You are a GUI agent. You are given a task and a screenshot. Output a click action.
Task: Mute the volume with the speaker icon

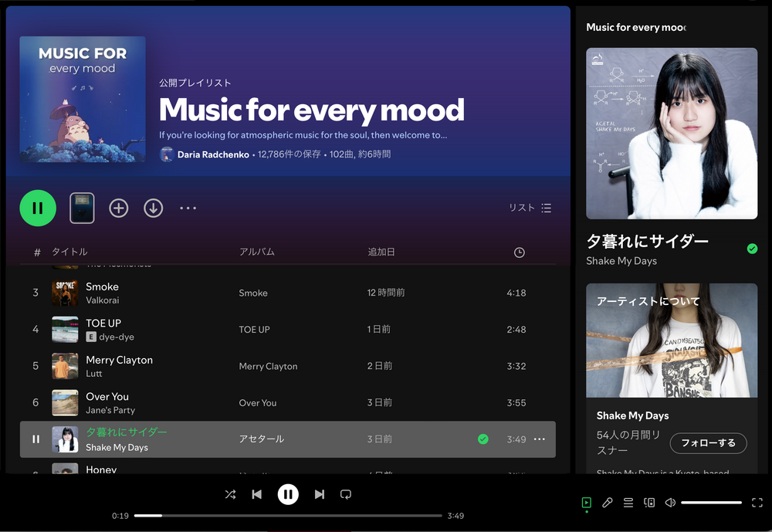point(670,503)
